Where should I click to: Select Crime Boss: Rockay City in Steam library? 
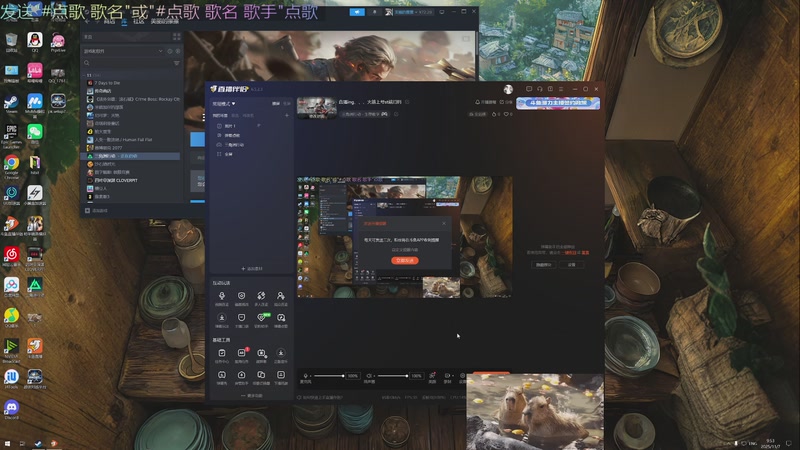[132, 99]
